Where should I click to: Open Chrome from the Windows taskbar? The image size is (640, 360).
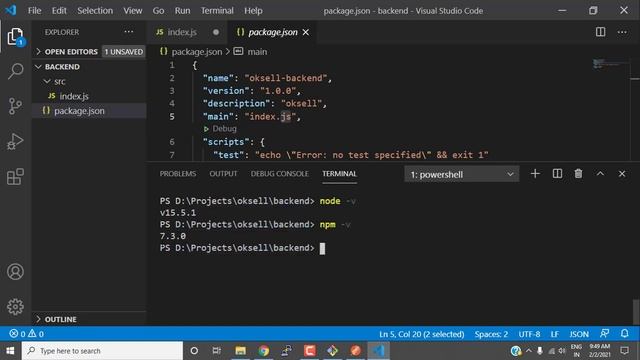[x=263, y=351]
